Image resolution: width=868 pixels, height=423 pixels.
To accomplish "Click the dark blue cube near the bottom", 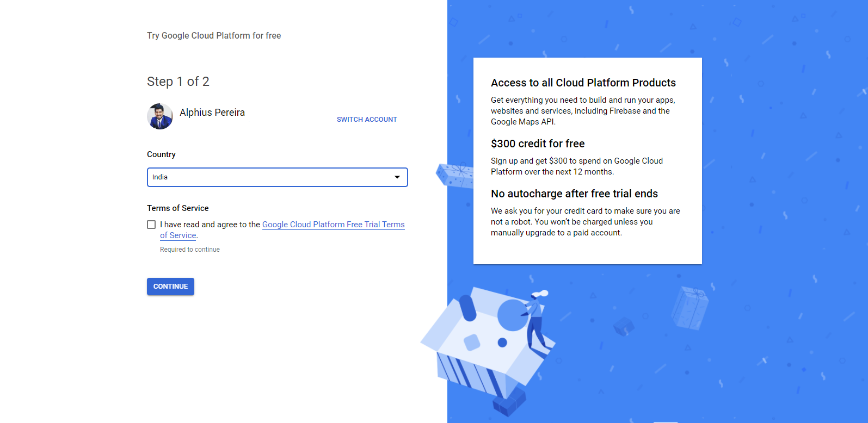I will (509, 403).
